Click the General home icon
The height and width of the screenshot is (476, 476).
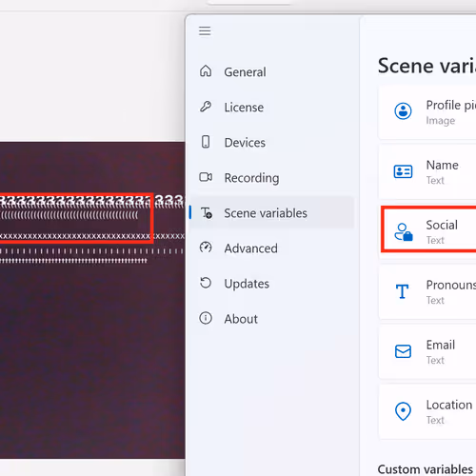coord(206,71)
